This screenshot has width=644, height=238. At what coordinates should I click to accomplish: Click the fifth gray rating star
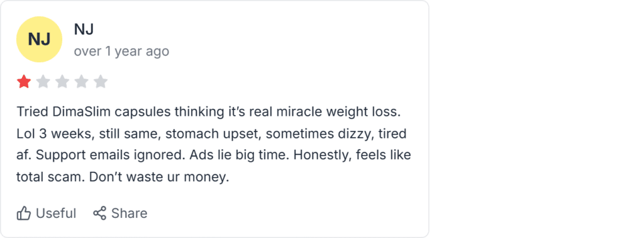(100, 82)
